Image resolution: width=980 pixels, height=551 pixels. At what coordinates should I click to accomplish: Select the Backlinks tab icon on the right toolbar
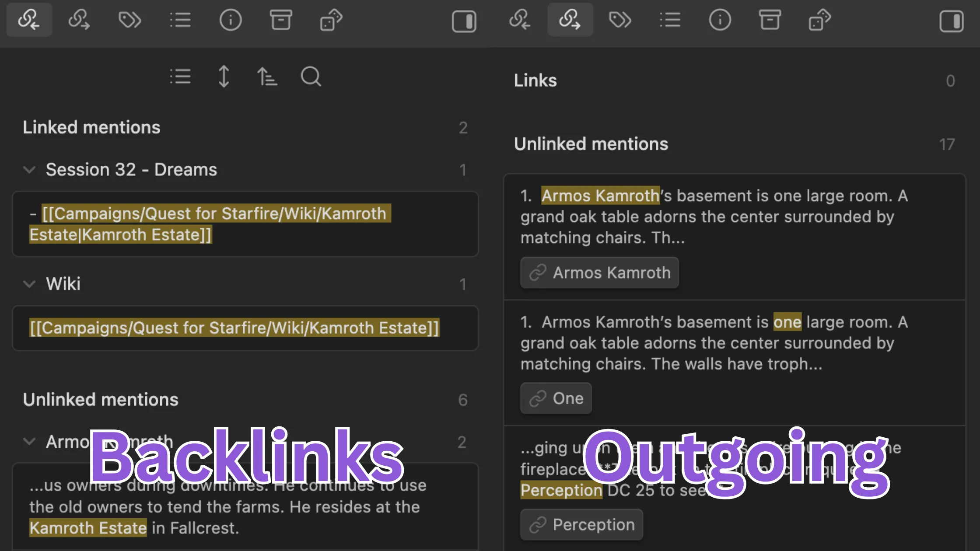point(520,20)
